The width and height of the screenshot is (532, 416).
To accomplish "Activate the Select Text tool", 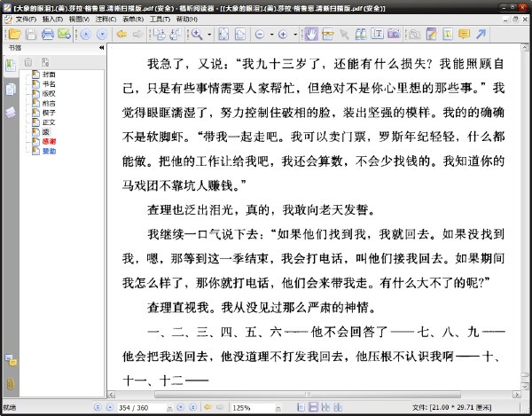I will tap(328, 35).
